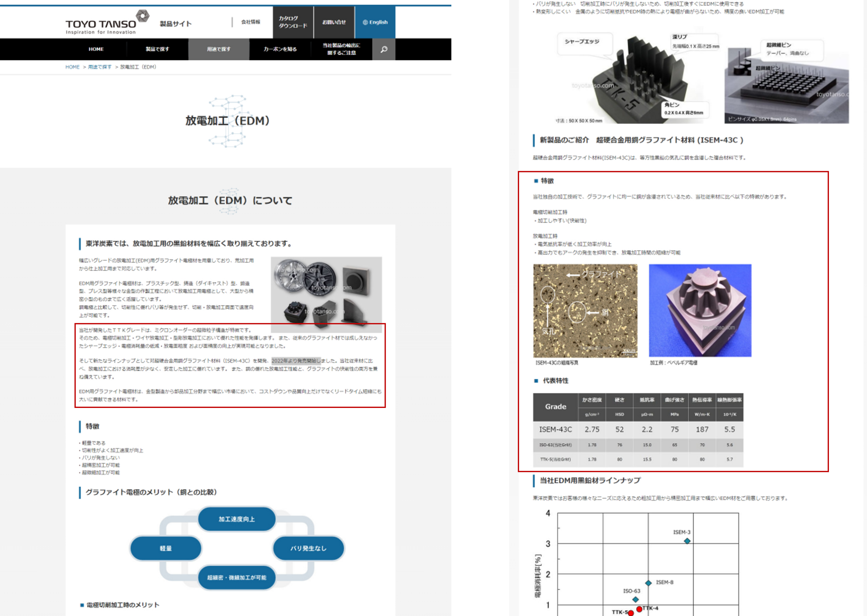
Task: Click the ISEM-3 data point on chart
Action: click(687, 541)
